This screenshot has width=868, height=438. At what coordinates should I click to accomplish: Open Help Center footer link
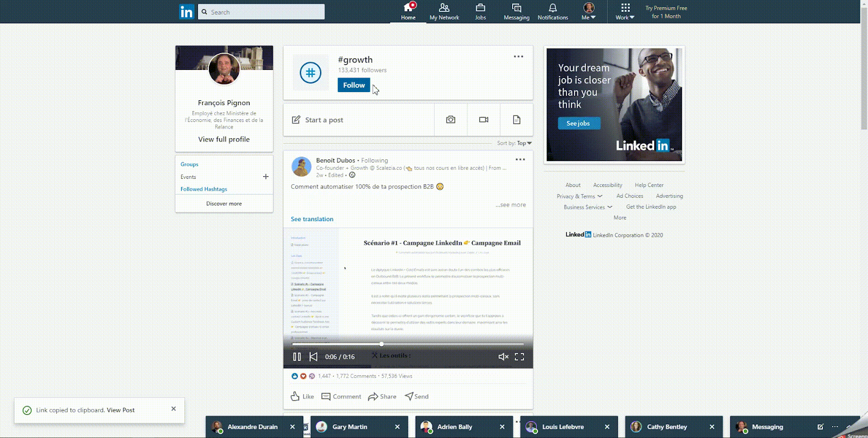649,185
